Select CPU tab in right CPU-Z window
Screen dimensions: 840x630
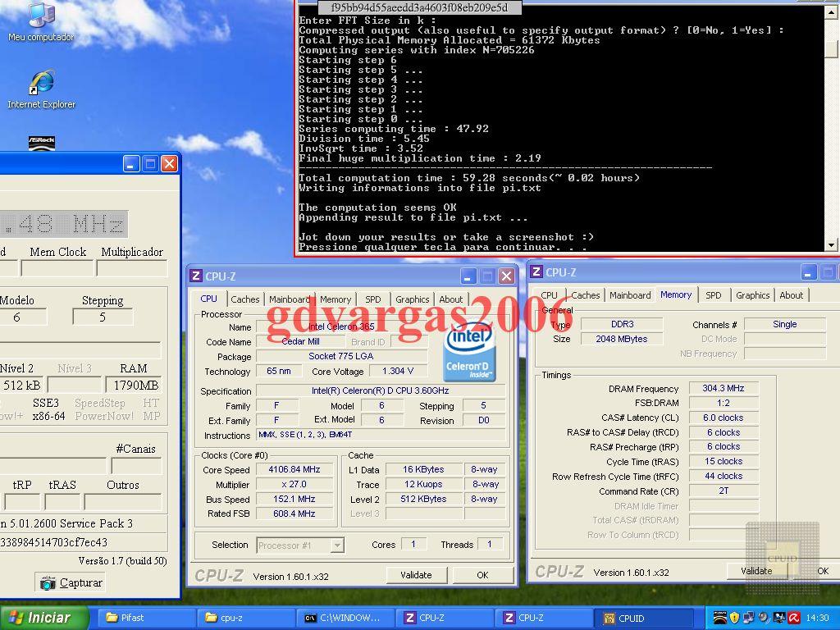tap(549, 295)
